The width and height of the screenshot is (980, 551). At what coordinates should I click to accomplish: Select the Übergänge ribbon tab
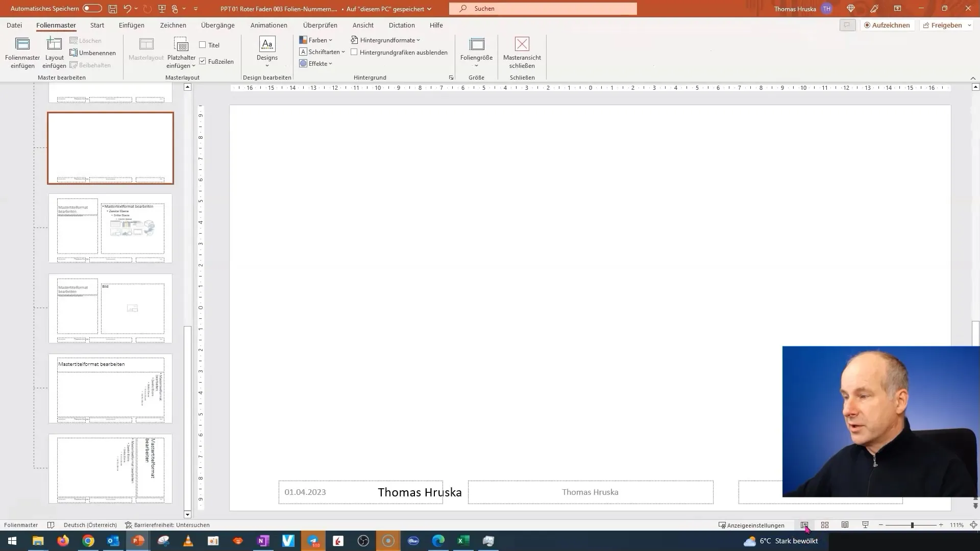point(217,25)
